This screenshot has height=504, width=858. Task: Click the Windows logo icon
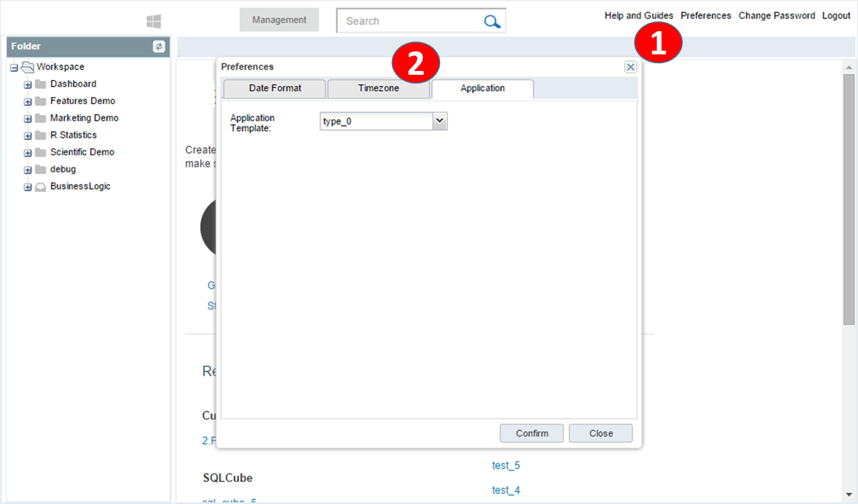153,21
